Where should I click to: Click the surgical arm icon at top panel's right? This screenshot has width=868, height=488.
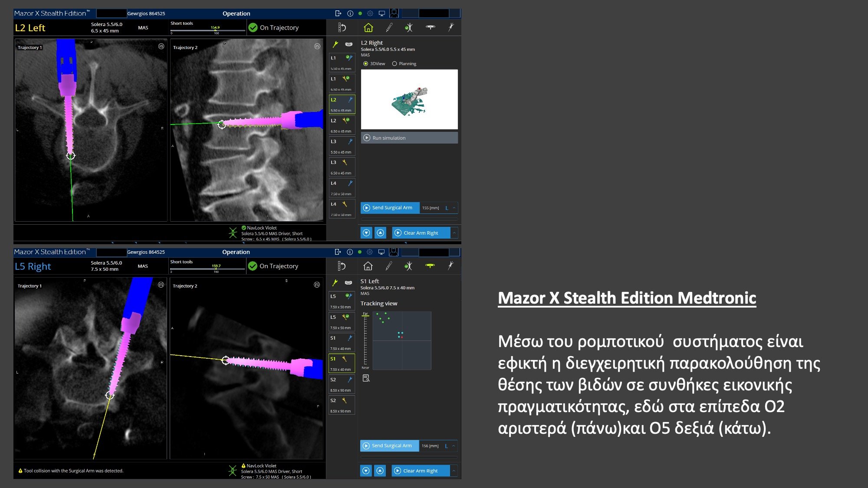[451, 27]
